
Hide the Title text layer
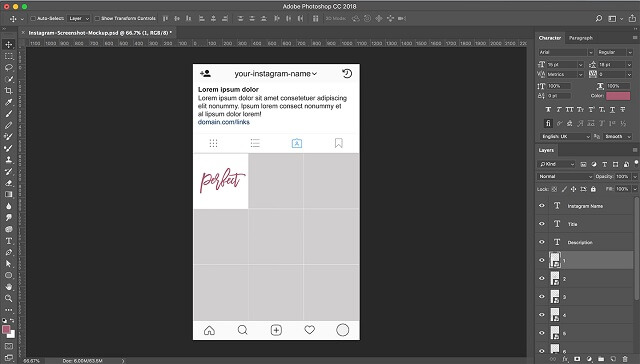(x=542, y=224)
